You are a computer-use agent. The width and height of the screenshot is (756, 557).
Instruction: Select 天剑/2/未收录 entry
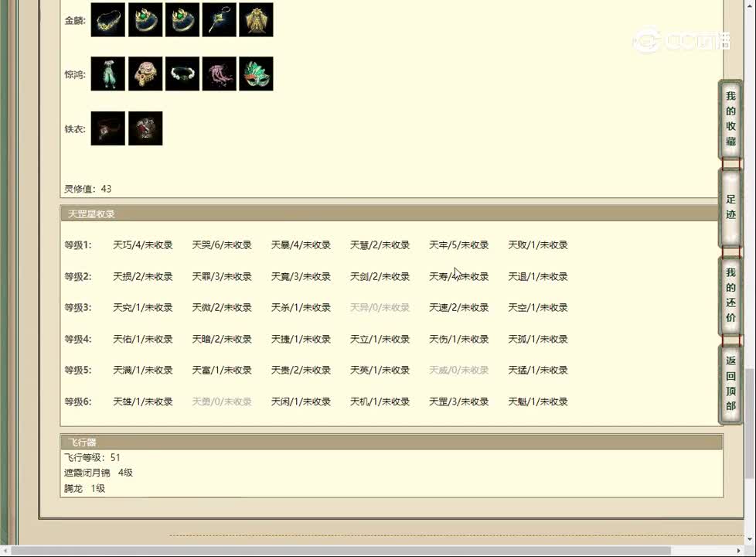(x=380, y=277)
